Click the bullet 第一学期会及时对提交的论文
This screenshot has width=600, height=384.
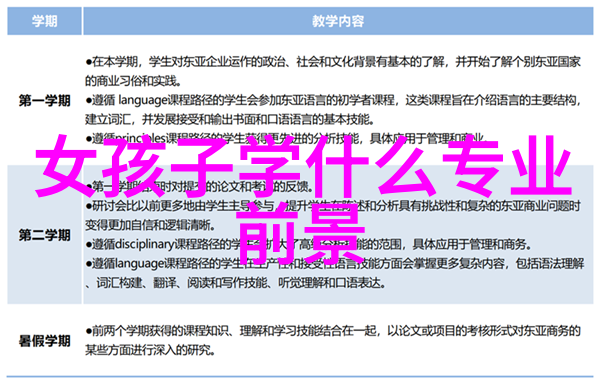point(199,186)
